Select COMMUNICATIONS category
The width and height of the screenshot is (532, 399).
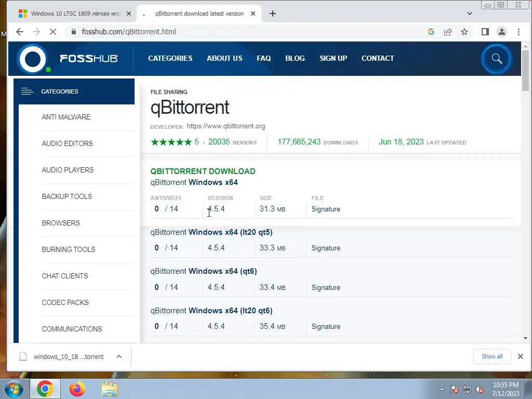pyautogui.click(x=72, y=329)
